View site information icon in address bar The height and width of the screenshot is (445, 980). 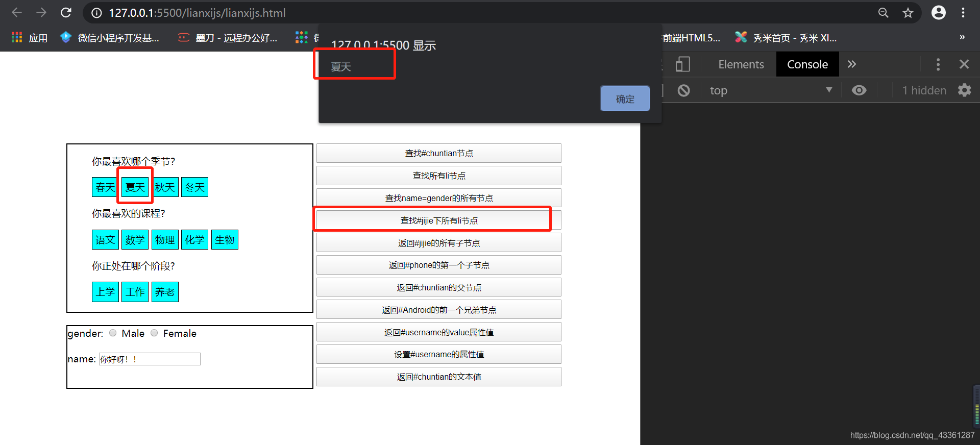pos(96,13)
